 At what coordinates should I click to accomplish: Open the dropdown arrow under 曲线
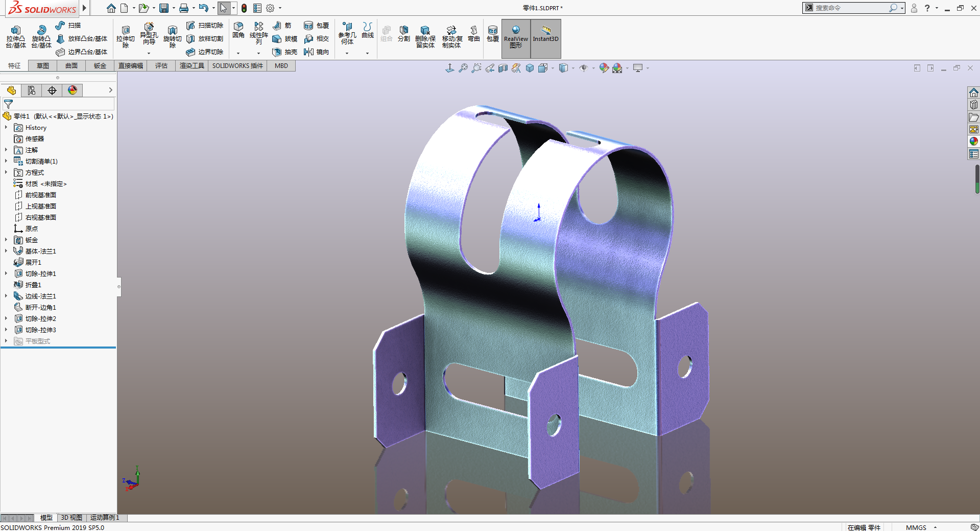367,53
